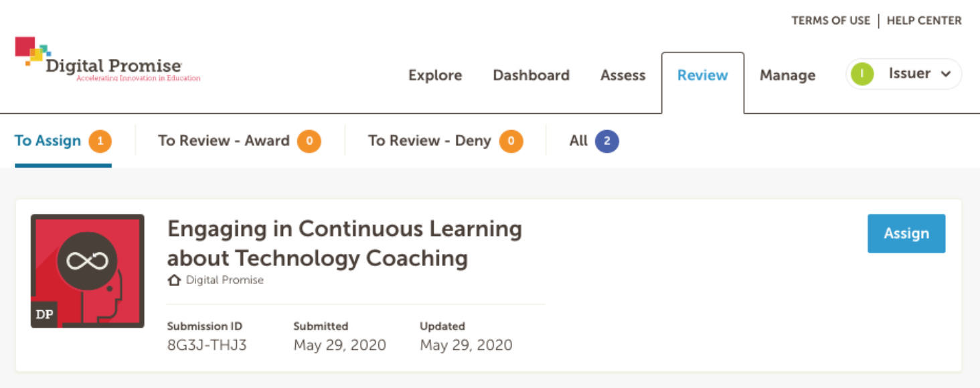Go to the Dashboard page
This screenshot has height=388, width=980.
coord(532,75)
